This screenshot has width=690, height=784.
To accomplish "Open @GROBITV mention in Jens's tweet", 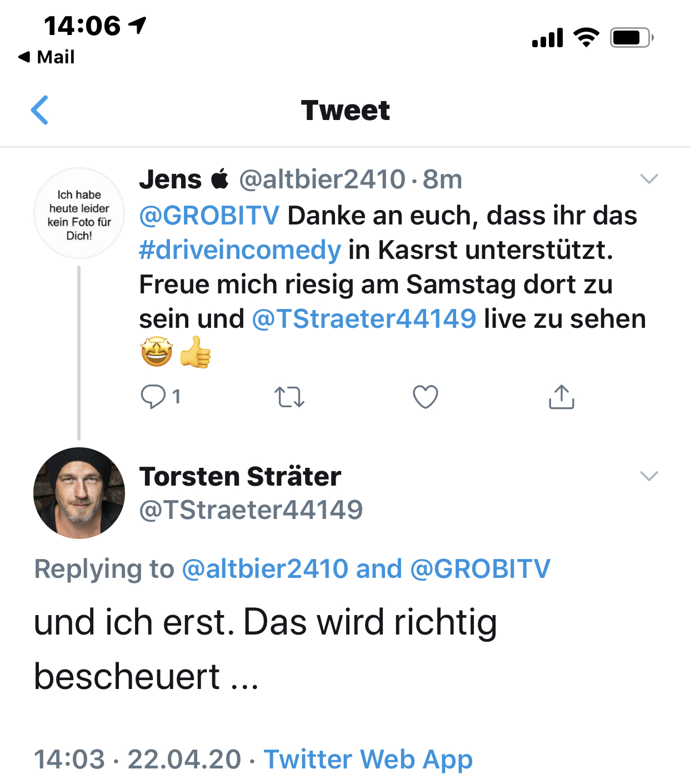I will (x=209, y=216).
